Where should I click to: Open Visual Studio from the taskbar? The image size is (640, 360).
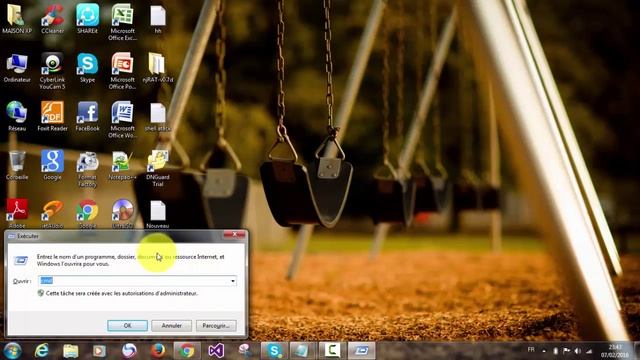click(x=216, y=351)
